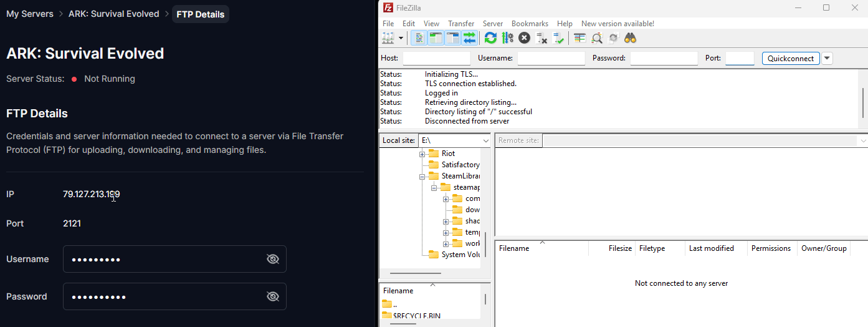The image size is (868, 327).
Task: Toggle local directory tree display
Action: tap(436, 38)
